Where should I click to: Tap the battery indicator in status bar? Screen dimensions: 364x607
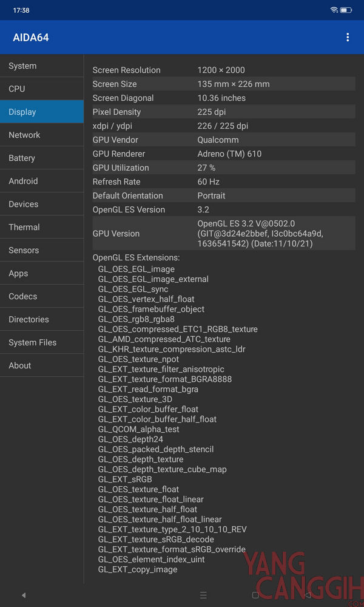coord(346,10)
